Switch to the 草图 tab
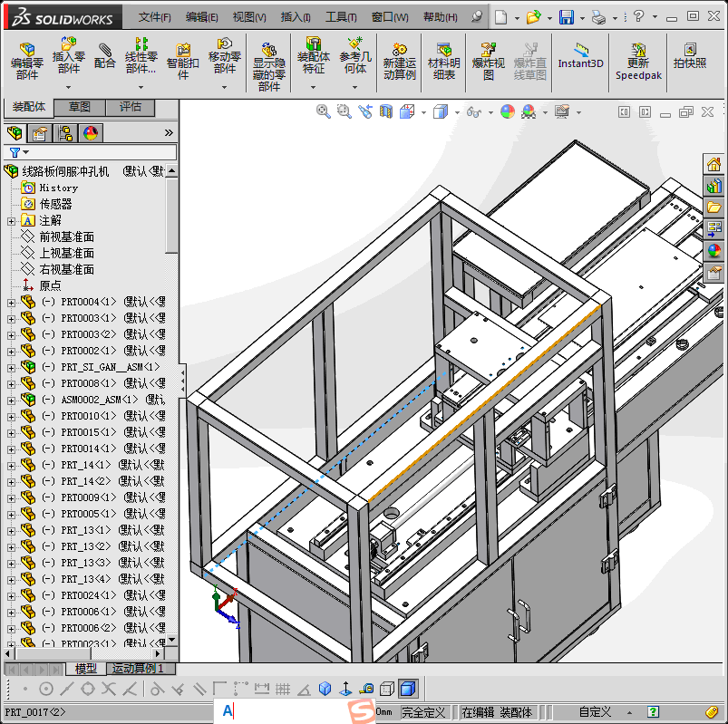Image resolution: width=728 pixels, height=724 pixels. click(80, 107)
